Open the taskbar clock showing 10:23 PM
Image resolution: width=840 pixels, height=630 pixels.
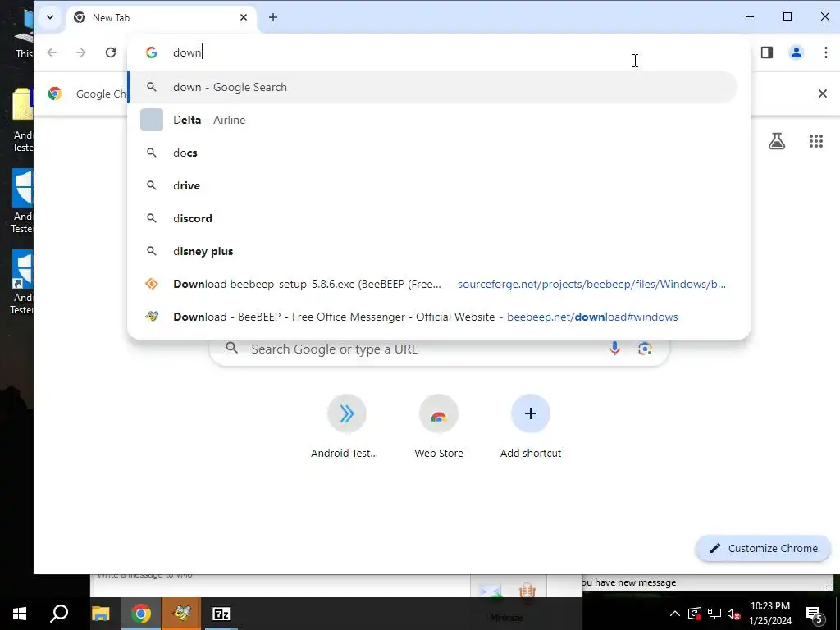[769, 614]
